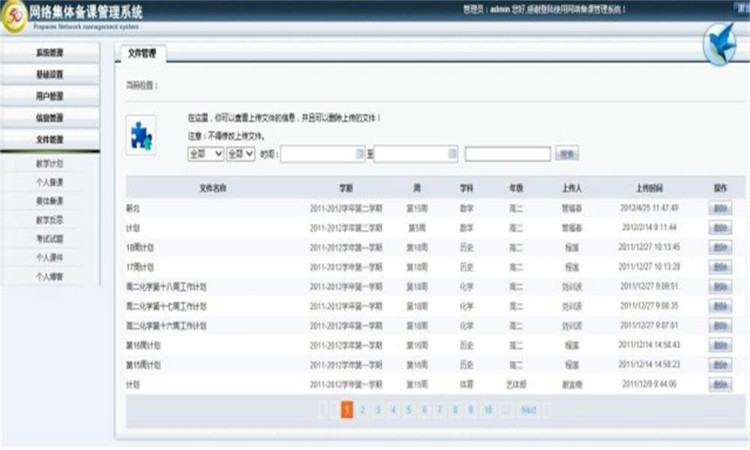Click the blue bird icon at top right
This screenshot has height=450, width=750.
[x=720, y=44]
